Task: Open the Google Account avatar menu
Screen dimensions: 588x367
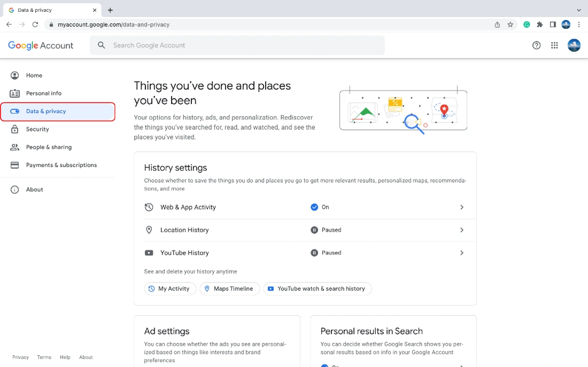Action: (574, 45)
